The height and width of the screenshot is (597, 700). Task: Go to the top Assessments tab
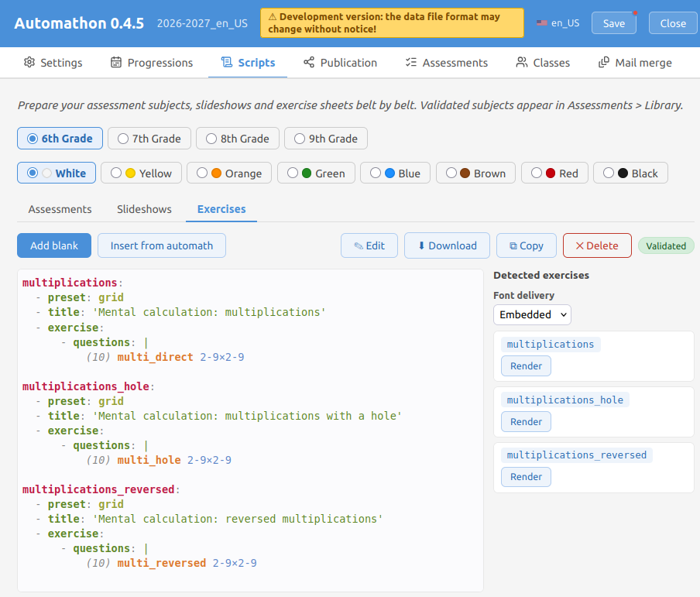447,63
